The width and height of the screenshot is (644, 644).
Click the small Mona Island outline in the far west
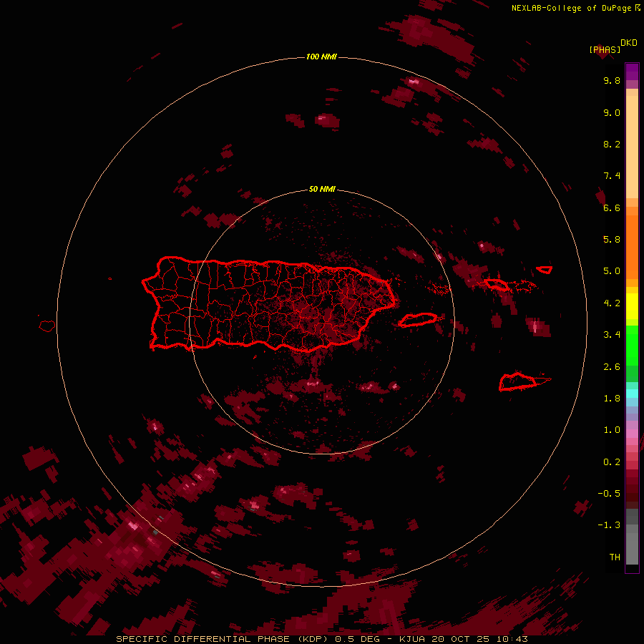point(47,326)
